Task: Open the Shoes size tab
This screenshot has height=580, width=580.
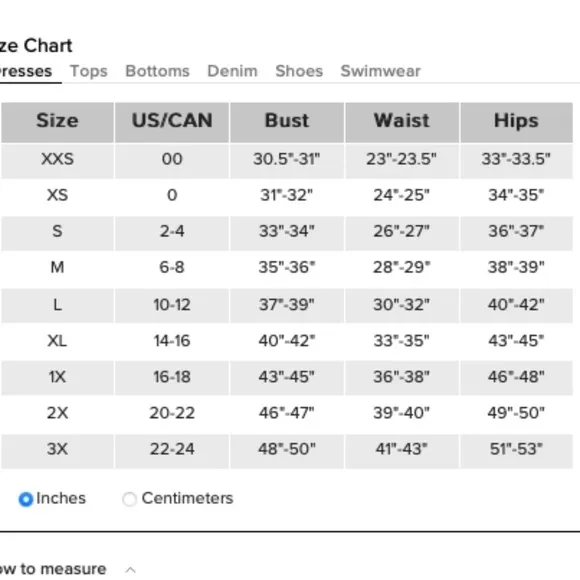Action: (x=299, y=71)
